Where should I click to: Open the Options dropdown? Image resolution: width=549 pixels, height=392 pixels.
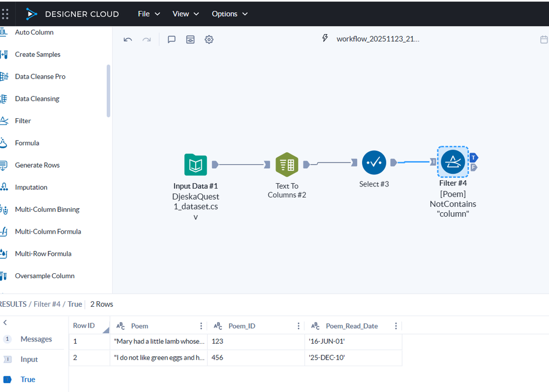(225, 14)
